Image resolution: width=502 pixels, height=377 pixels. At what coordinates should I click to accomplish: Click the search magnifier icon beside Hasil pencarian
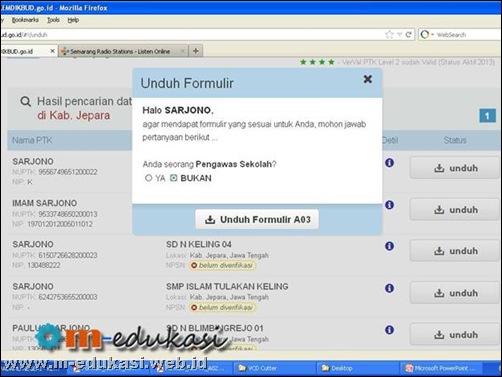(26, 101)
